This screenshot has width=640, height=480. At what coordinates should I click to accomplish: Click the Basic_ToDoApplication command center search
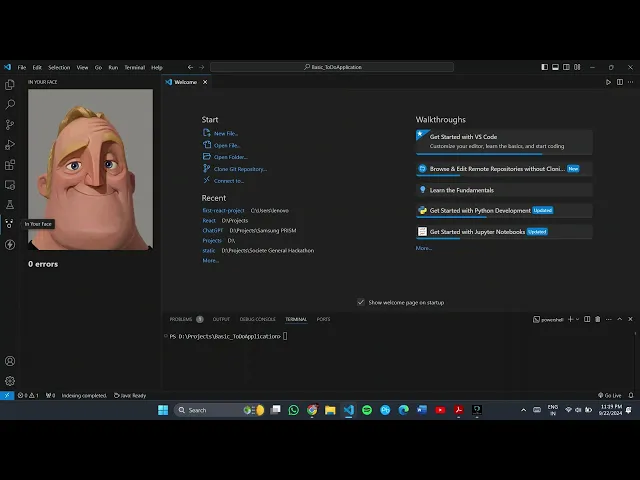click(x=332, y=67)
